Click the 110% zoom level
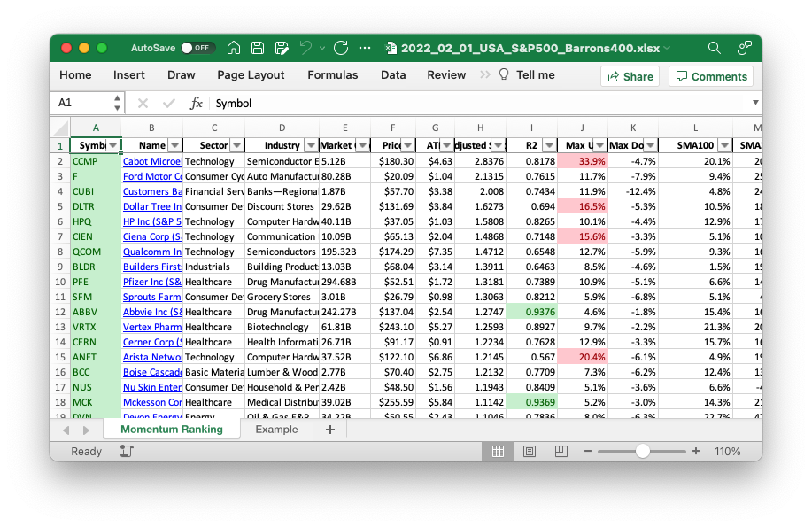Viewport: 812px width, 527px height. (728, 452)
